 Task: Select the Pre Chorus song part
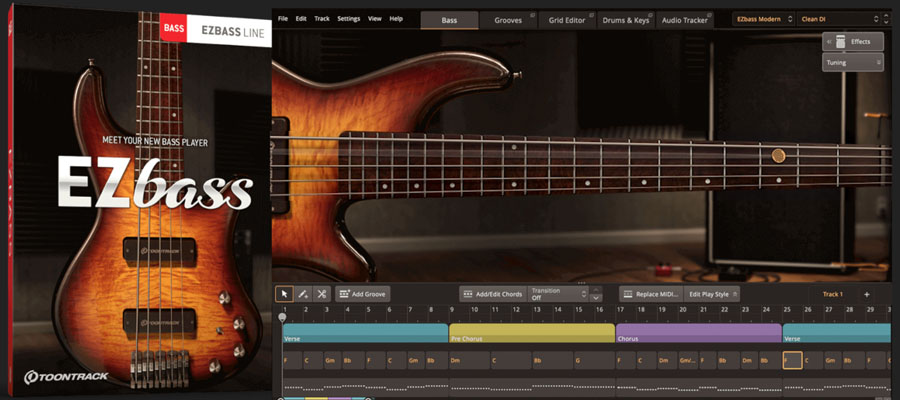[x=532, y=333]
